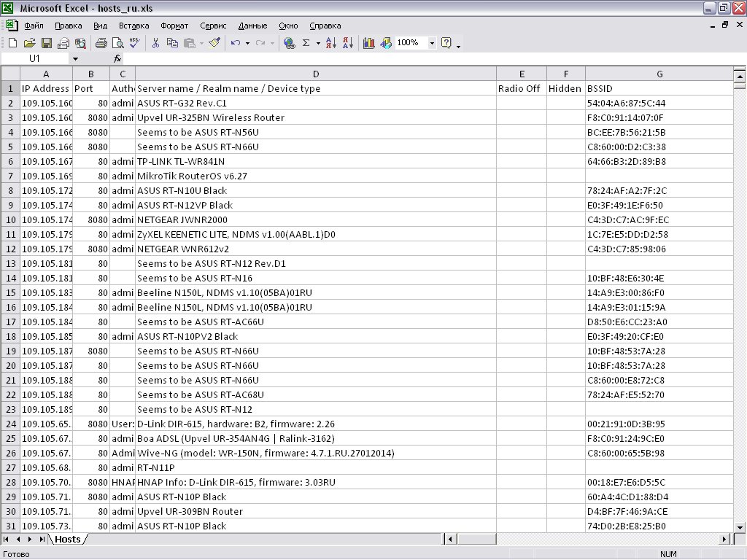Go to previous sheet navigation arrow
Viewport: 747px width, 560px height.
18,539
